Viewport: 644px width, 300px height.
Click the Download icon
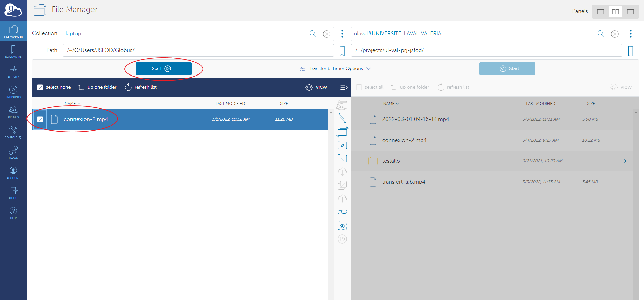(x=342, y=172)
